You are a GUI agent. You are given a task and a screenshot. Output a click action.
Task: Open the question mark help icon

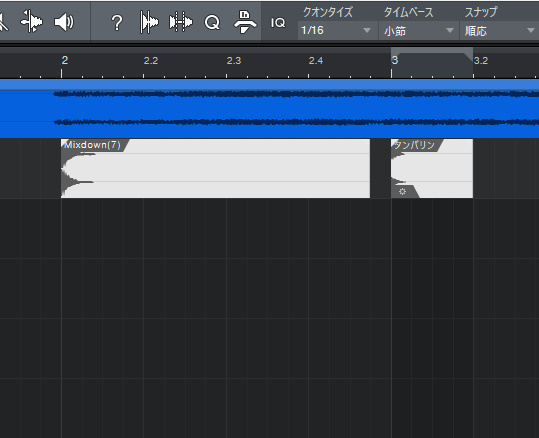coord(117,23)
